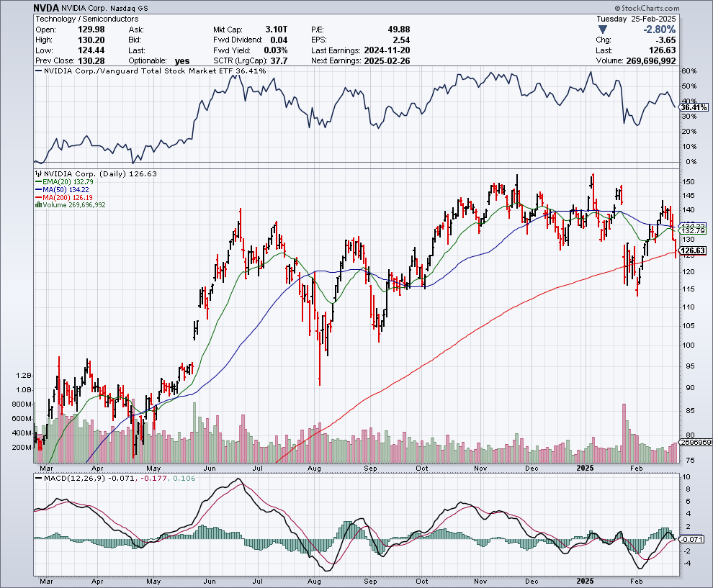Click the P/E value 49.88
Viewport: 713px width, 588px height.
click(399, 30)
